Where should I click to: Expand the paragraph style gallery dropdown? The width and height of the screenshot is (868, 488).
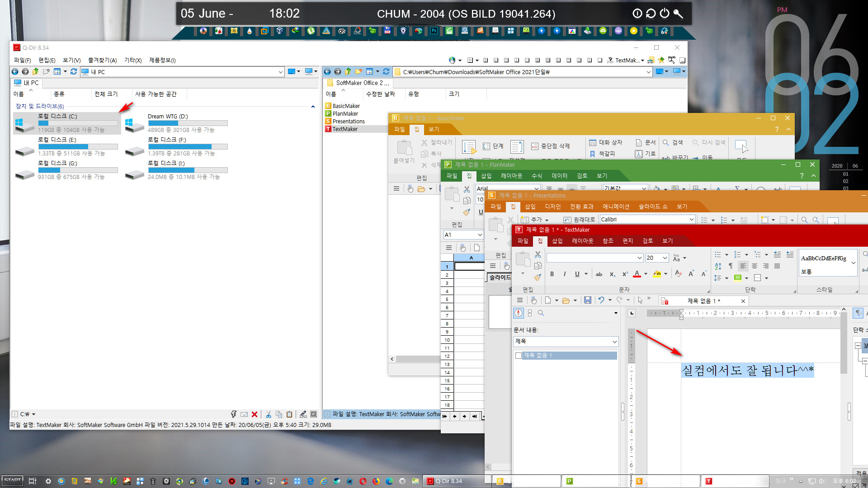[x=854, y=263]
